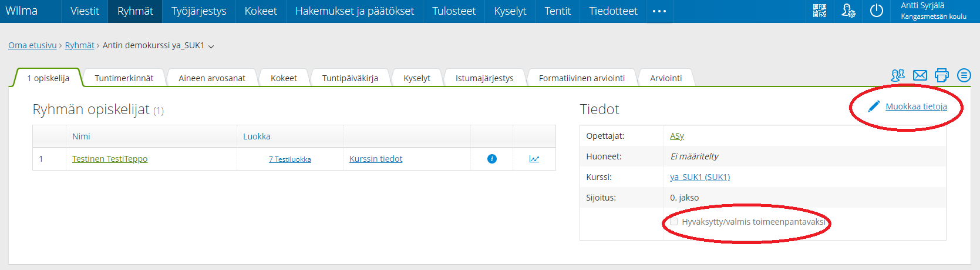The height and width of the screenshot is (270, 980).
Task: Switch to the Tuntimerkinnät tab
Action: pyautogui.click(x=124, y=78)
